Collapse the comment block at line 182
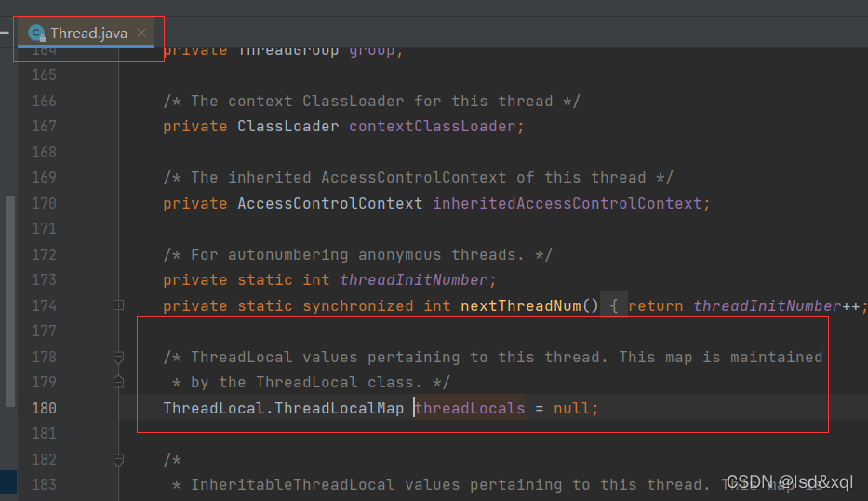The width and height of the screenshot is (868, 501). coord(118,459)
